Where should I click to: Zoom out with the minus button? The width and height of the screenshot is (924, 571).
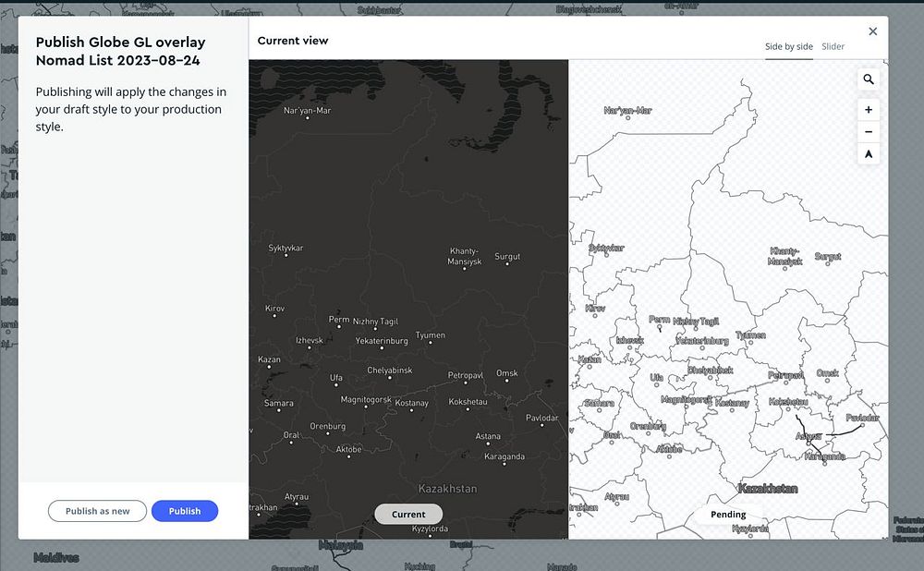click(868, 131)
